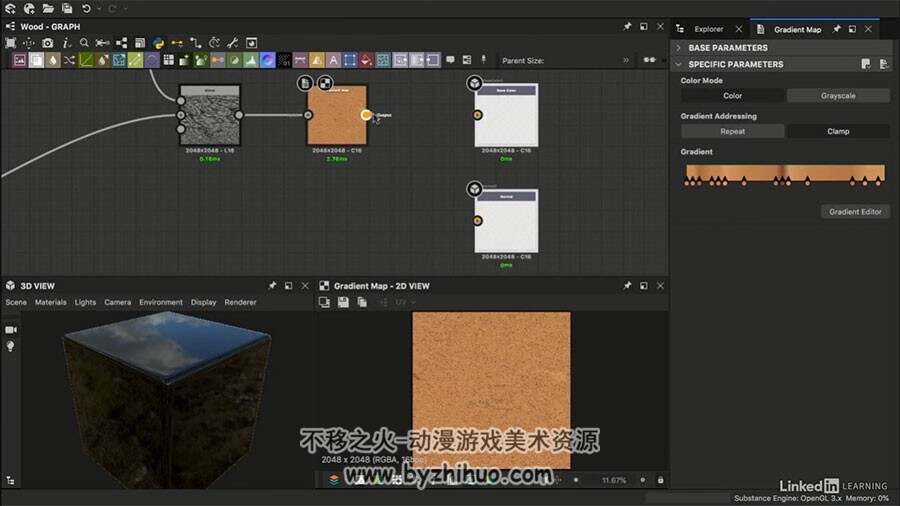Add a Text node from the toolbar
The height and width of the screenshot is (506, 900).
click(333, 60)
